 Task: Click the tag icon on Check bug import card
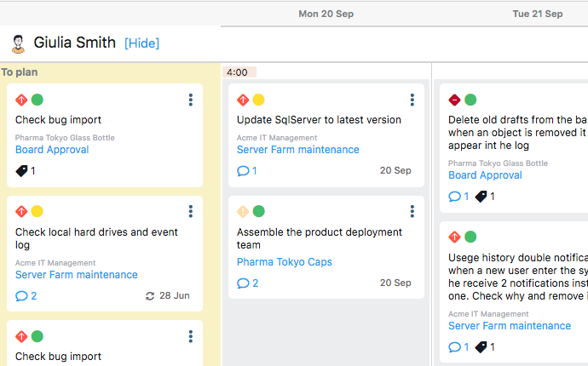click(22, 171)
